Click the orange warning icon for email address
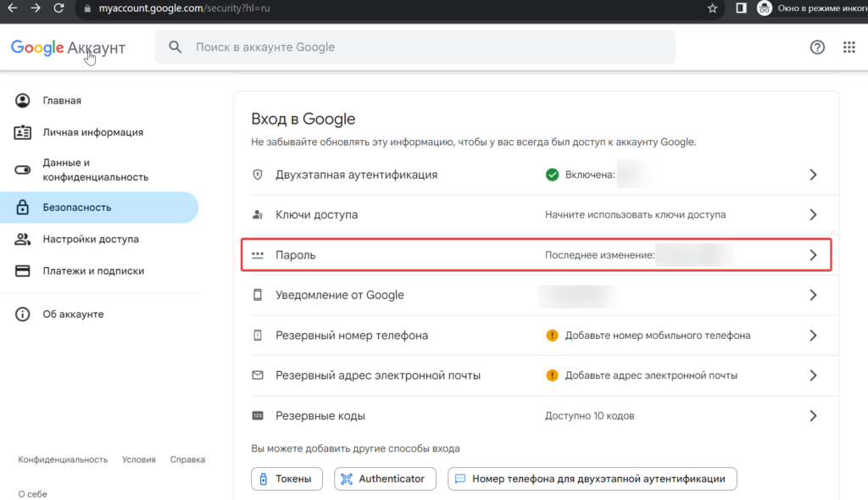This screenshot has width=868, height=500. [x=552, y=375]
